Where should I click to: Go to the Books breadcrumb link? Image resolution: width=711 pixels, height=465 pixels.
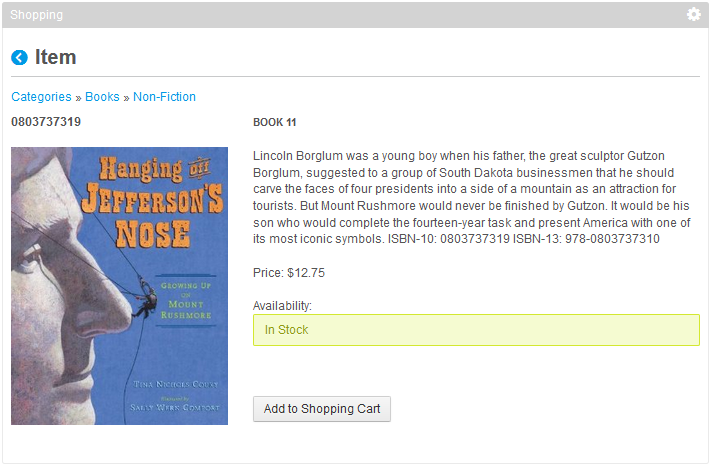click(102, 97)
